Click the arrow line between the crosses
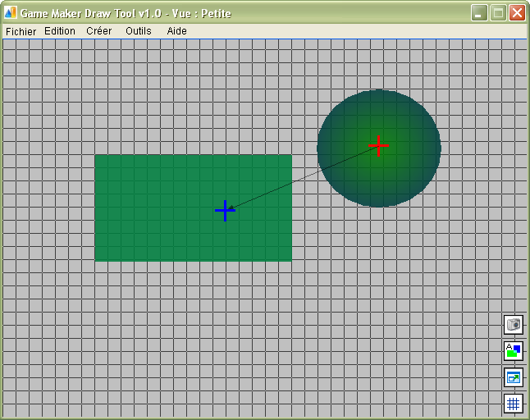The width and height of the screenshot is (530, 420). tap(304, 178)
